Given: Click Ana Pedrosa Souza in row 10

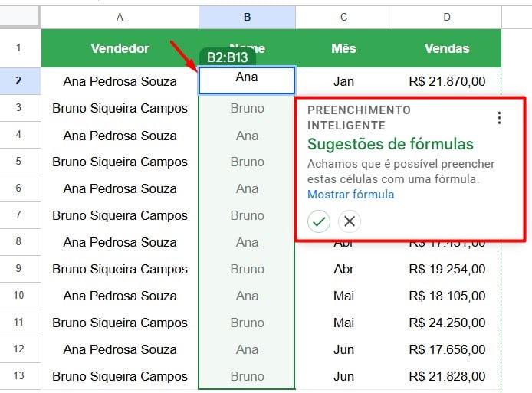Looking at the screenshot, I should pyautogui.click(x=120, y=296).
